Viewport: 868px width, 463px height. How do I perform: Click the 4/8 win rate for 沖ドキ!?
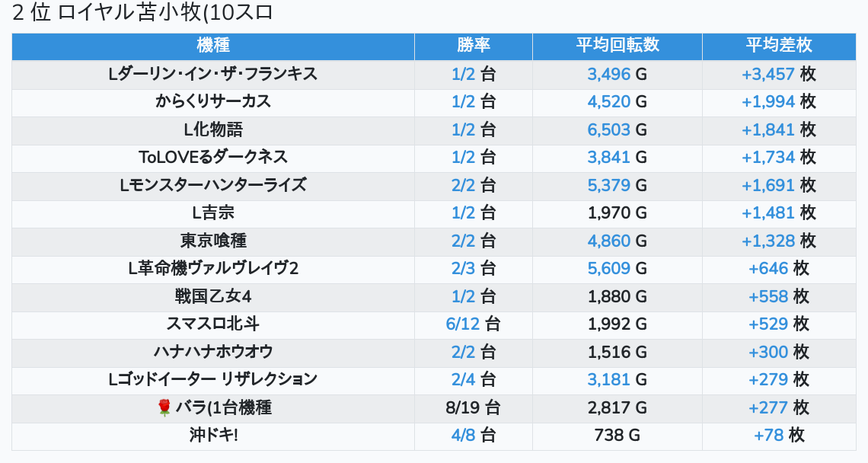463,436
